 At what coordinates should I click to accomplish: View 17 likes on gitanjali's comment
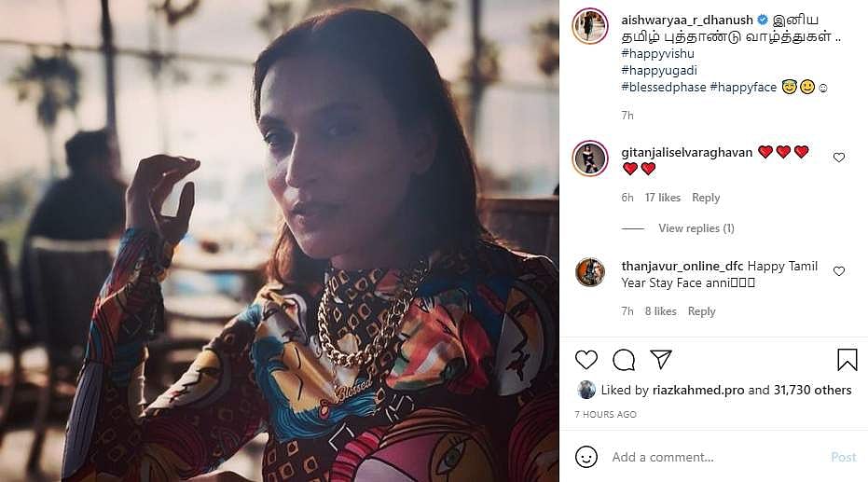[x=663, y=198]
